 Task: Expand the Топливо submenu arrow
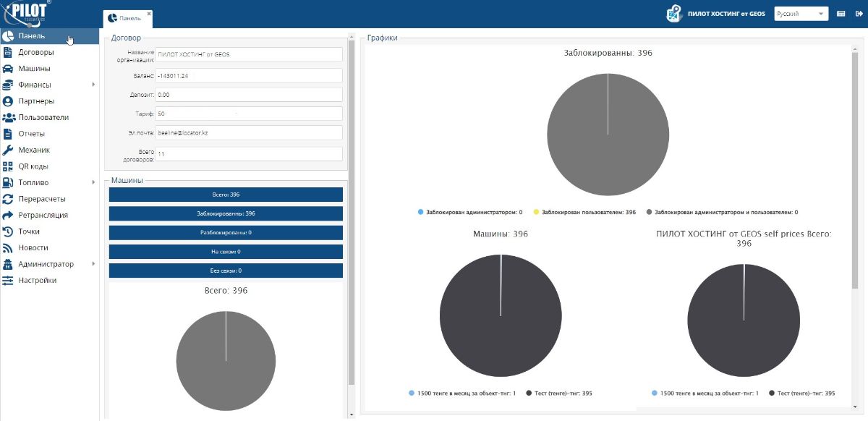[x=93, y=182]
